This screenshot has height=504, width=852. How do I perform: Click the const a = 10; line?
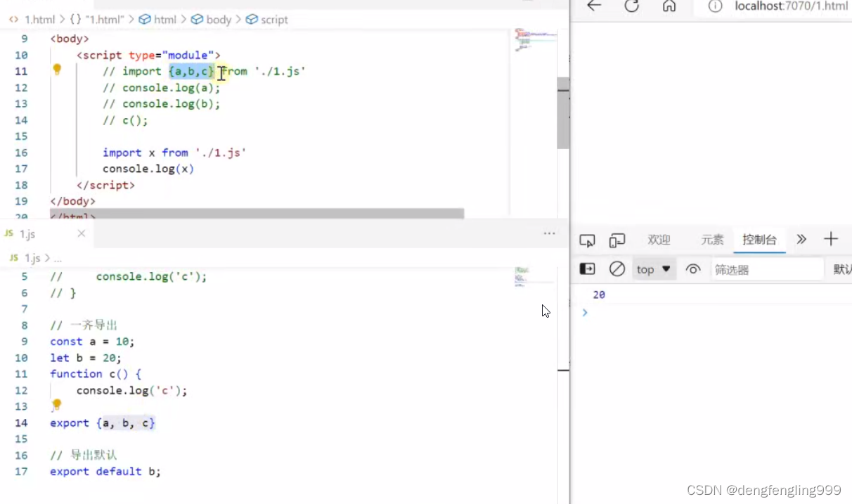[x=92, y=342]
